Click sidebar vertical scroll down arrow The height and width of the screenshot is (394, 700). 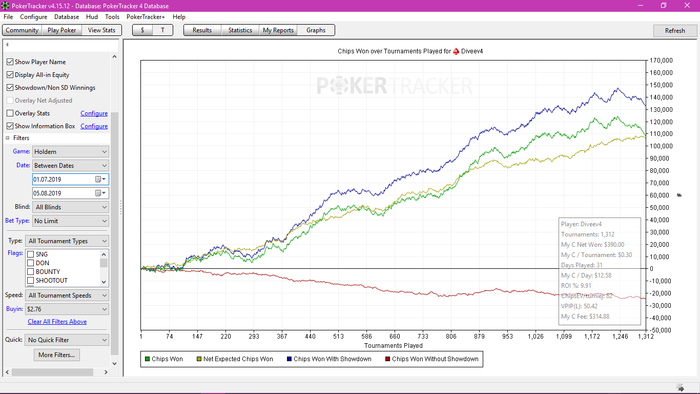tap(114, 364)
